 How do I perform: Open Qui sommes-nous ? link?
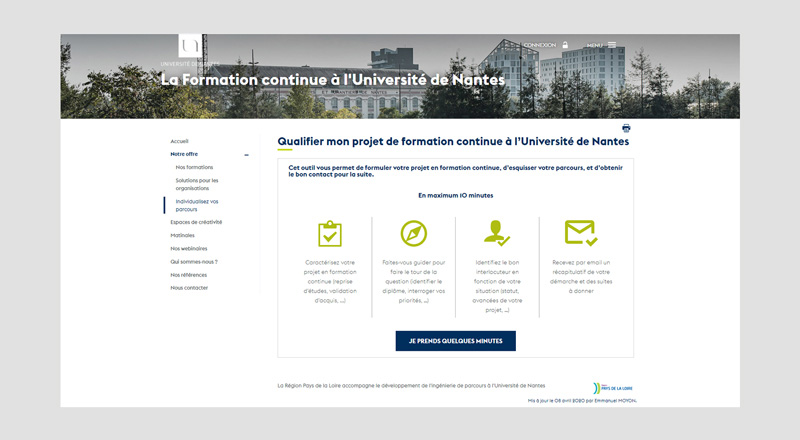(194, 262)
